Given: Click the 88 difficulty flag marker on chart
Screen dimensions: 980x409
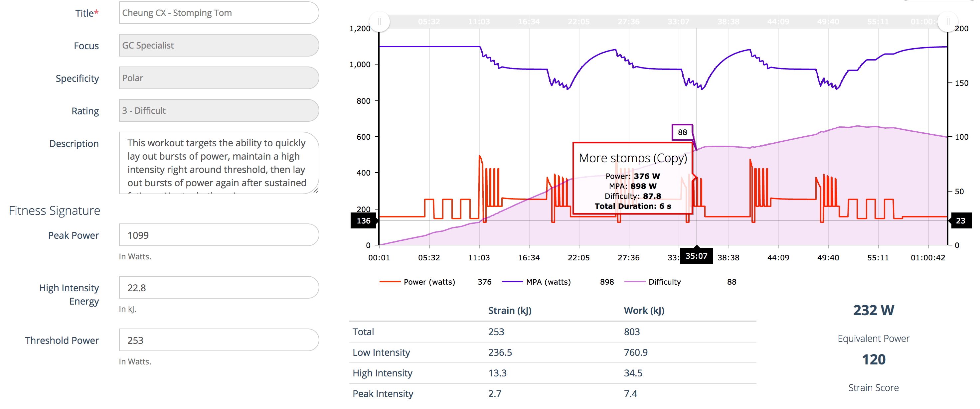Looking at the screenshot, I should click(x=682, y=132).
